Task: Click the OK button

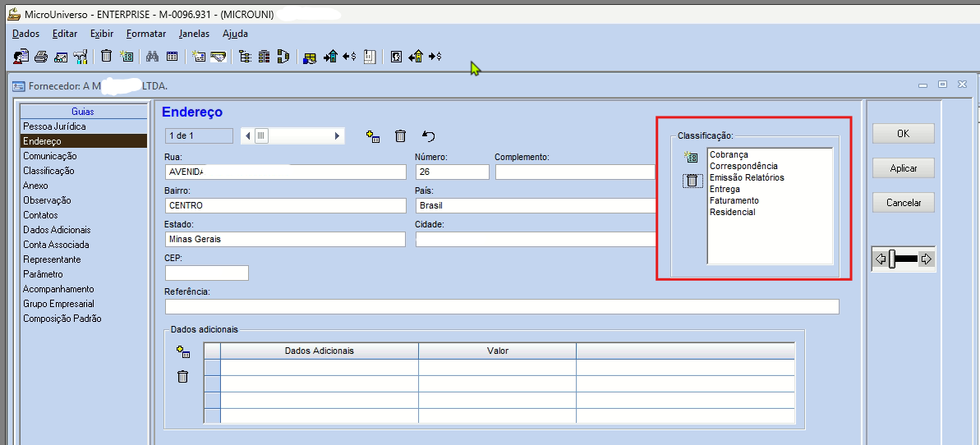Action: [x=903, y=134]
